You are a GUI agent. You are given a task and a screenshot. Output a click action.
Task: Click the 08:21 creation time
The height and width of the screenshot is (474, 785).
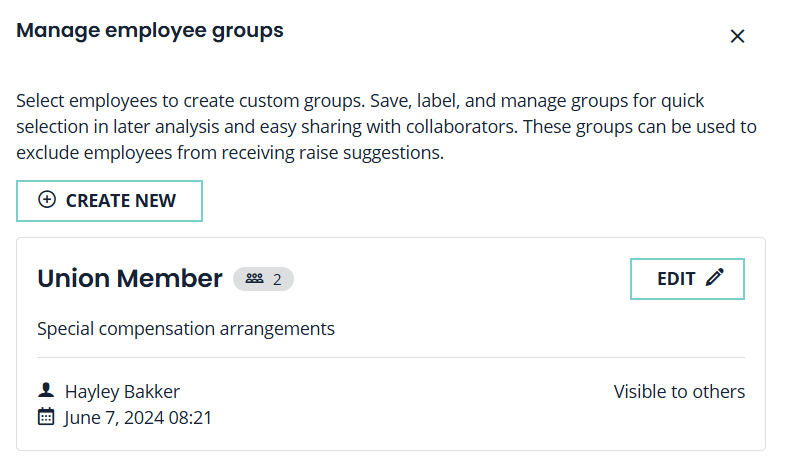pos(193,417)
